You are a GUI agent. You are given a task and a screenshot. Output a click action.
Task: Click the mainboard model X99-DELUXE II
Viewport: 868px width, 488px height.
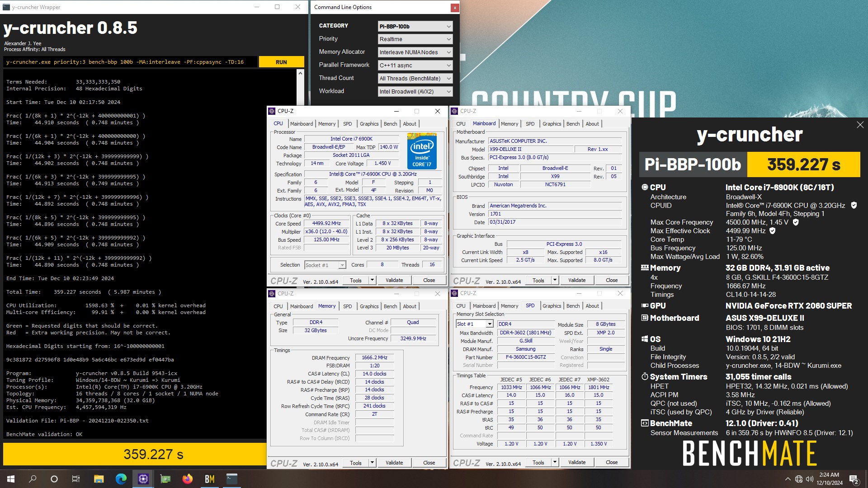point(531,149)
